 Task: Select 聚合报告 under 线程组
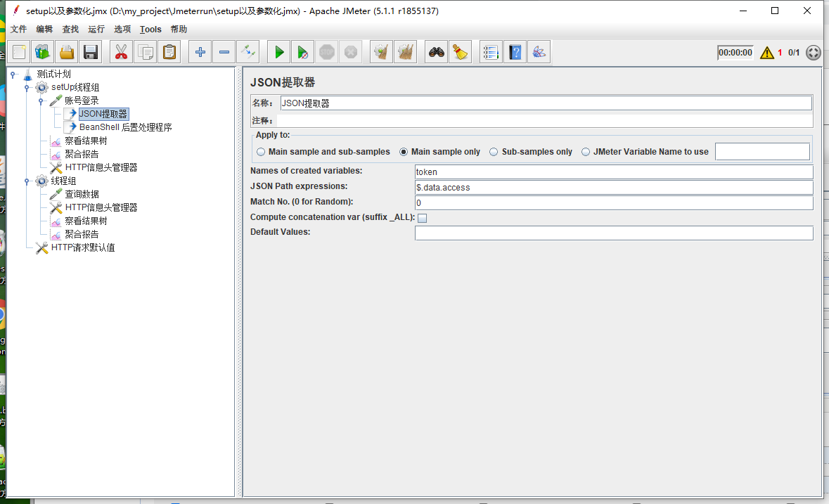pyautogui.click(x=82, y=235)
